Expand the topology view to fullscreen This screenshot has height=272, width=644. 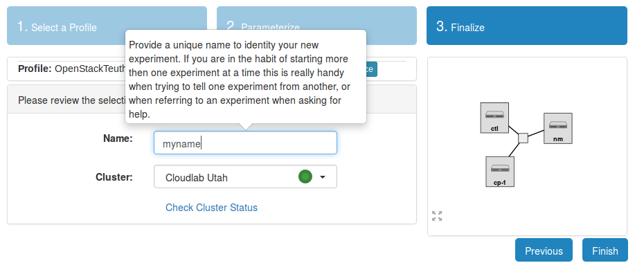tap(437, 216)
